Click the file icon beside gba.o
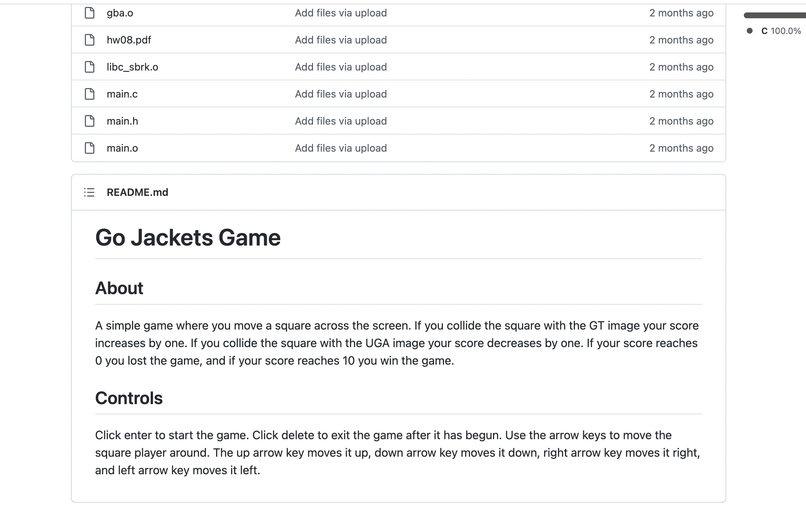806x532 pixels. tap(90, 13)
